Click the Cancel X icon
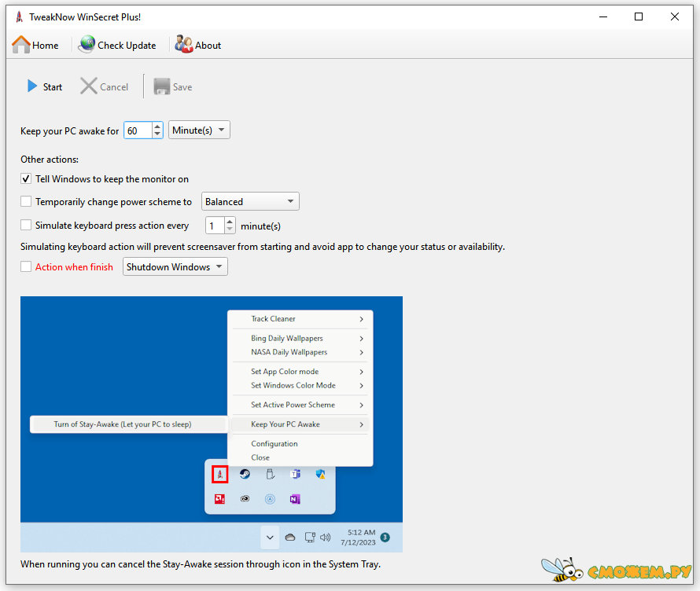 click(x=88, y=86)
